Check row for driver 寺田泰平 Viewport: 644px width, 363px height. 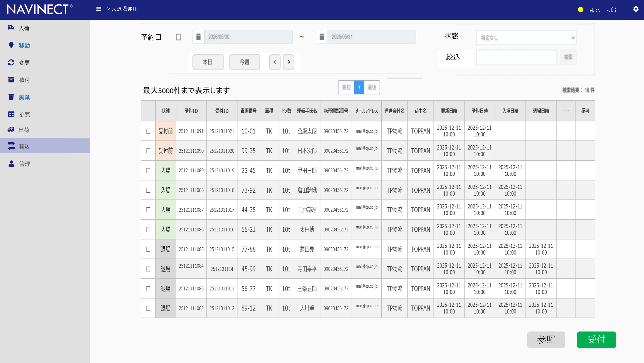click(x=148, y=269)
